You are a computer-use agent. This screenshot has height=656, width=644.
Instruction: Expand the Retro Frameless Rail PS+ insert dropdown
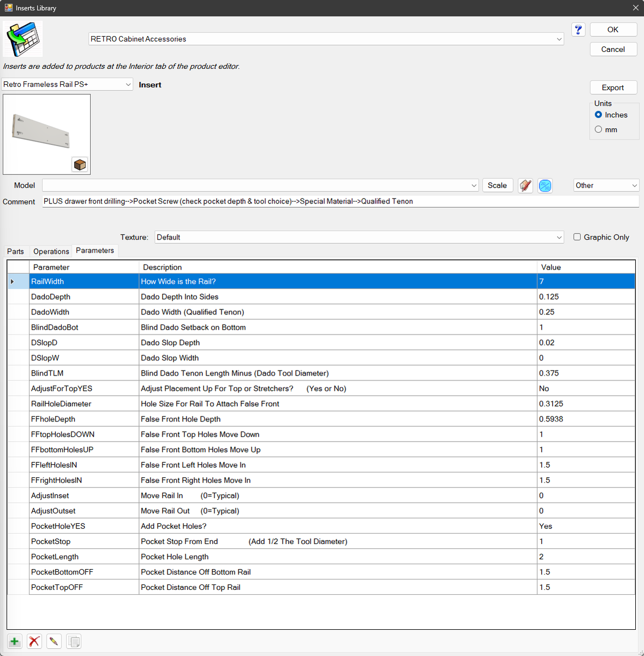pyautogui.click(x=67, y=84)
